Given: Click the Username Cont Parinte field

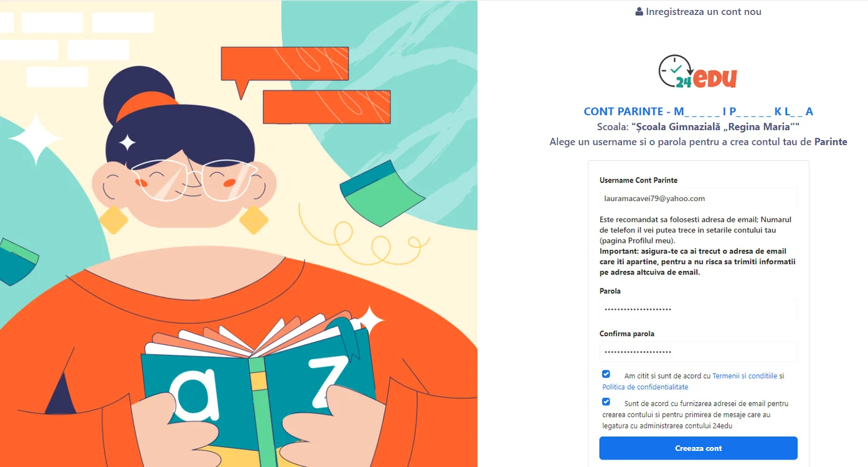Looking at the screenshot, I should (698, 199).
